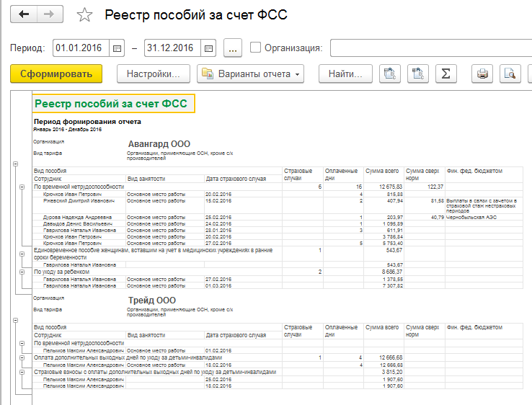Image resolution: width=532 pixels, height=405 pixels.
Task: Print the report using printer icon
Action: (482, 74)
